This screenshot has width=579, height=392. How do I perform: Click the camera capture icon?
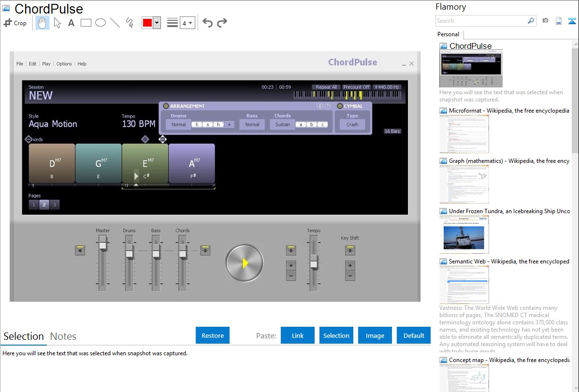click(x=545, y=21)
